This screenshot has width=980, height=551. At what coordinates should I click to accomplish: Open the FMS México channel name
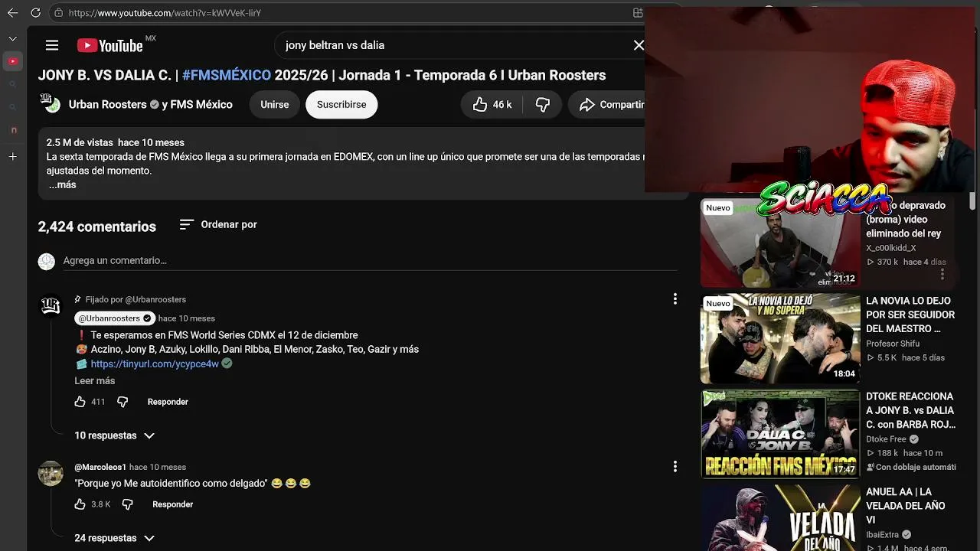pyautogui.click(x=201, y=104)
